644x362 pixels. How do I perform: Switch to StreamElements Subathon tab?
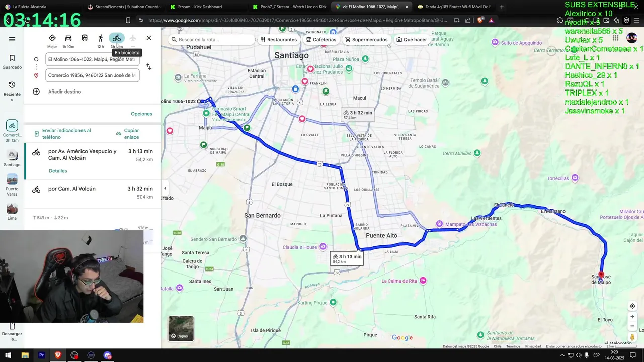point(124,7)
